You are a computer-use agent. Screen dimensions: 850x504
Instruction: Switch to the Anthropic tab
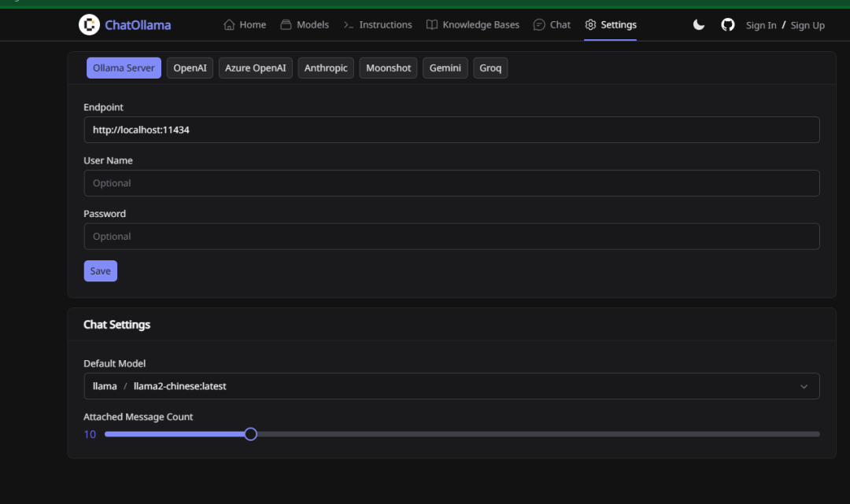click(x=326, y=68)
